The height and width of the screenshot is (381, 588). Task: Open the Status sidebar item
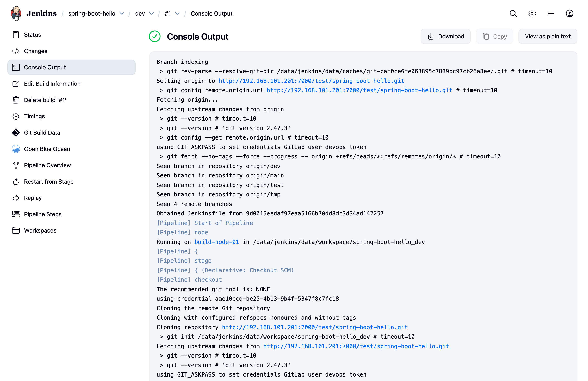tap(32, 34)
